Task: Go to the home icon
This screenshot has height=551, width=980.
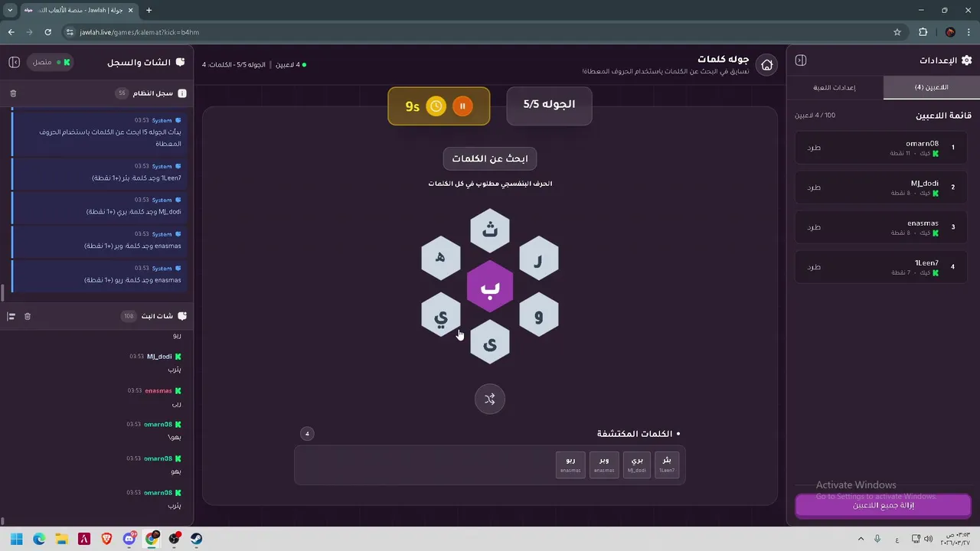Action: (x=766, y=65)
